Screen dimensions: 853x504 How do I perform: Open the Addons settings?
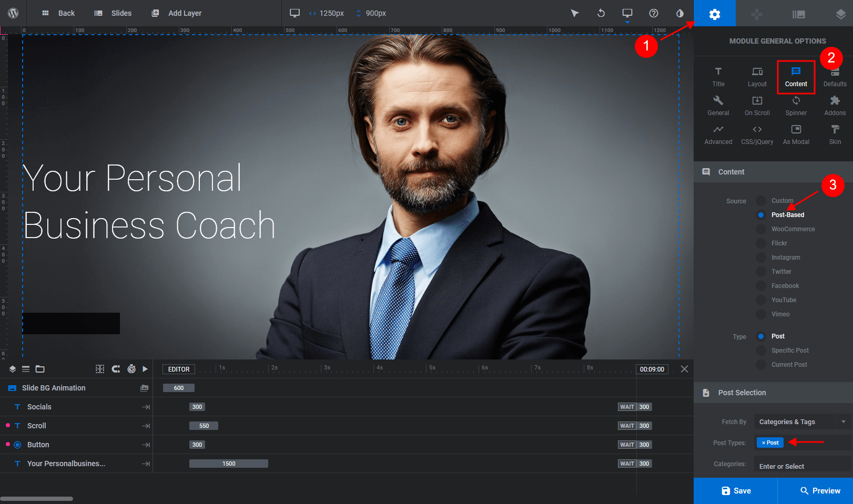pyautogui.click(x=835, y=106)
